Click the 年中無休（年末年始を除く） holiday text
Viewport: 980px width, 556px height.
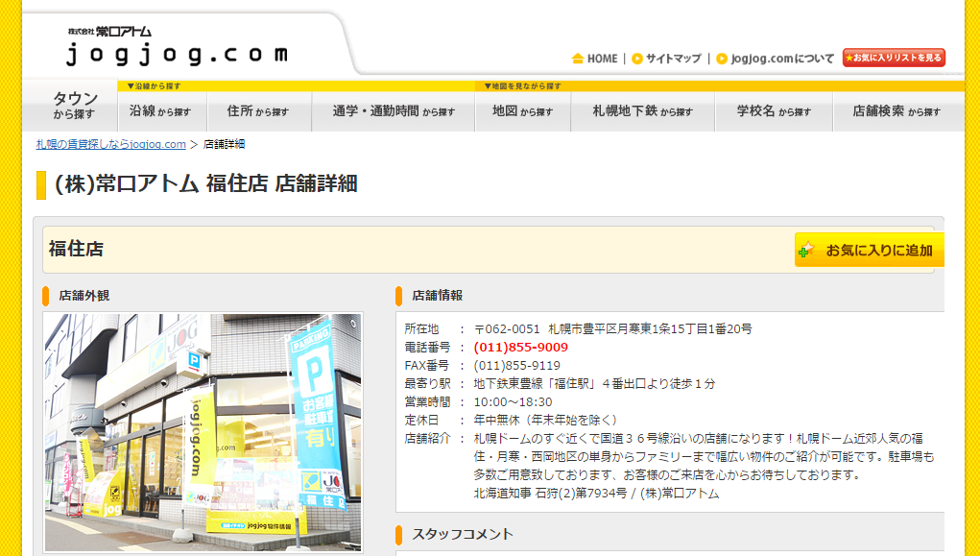pyautogui.click(x=547, y=420)
